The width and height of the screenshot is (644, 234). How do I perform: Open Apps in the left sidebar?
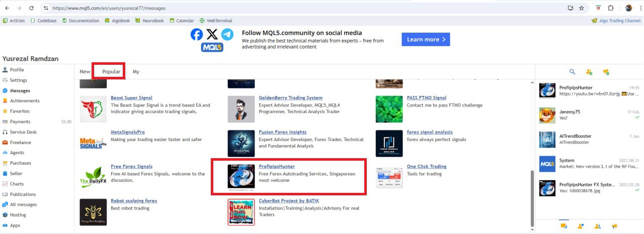(x=15, y=225)
